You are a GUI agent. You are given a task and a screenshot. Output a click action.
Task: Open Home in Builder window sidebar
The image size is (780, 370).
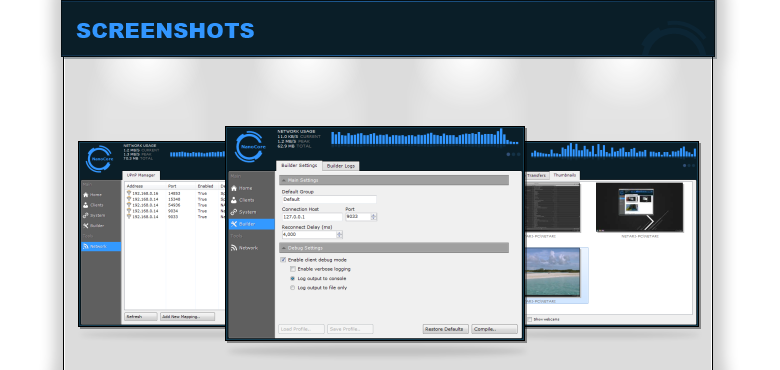(242, 188)
